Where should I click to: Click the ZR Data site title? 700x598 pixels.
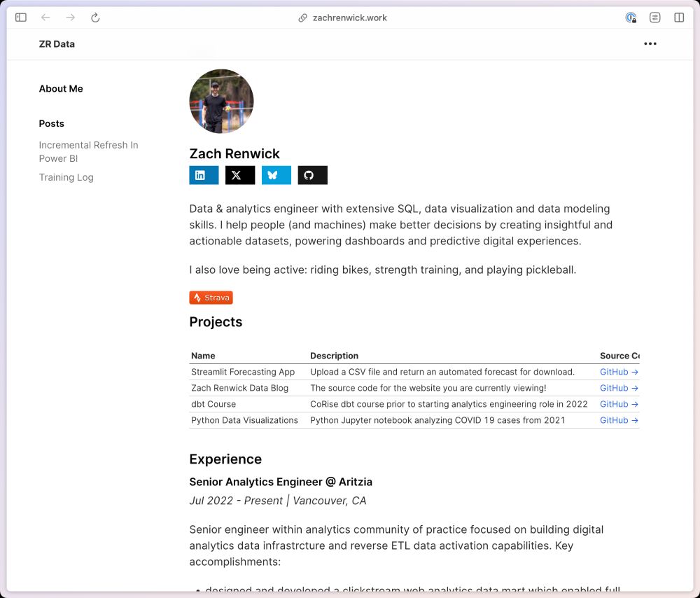click(57, 44)
